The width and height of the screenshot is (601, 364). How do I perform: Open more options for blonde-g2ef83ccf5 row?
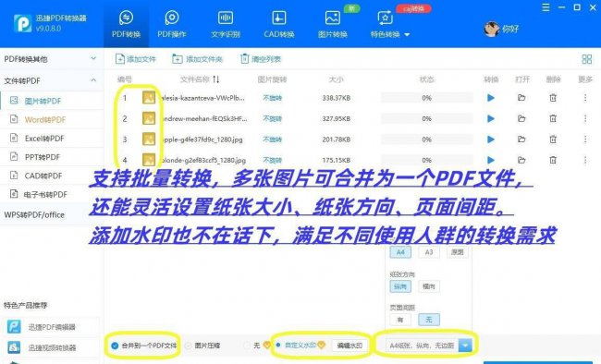[x=585, y=160]
